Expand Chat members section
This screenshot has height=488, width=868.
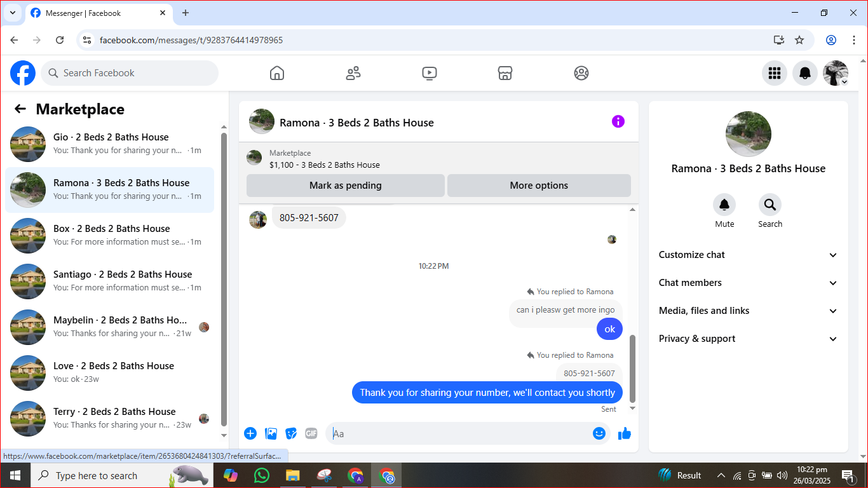[x=749, y=283]
